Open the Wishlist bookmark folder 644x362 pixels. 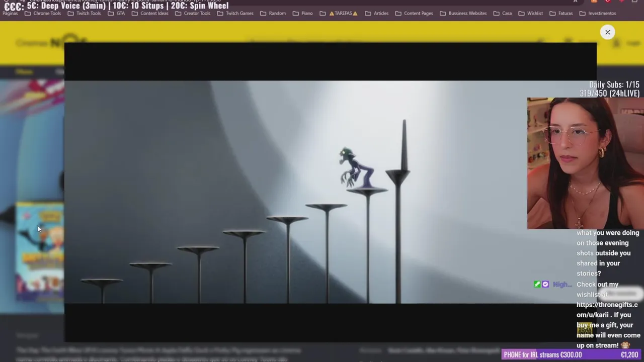[x=530, y=13]
